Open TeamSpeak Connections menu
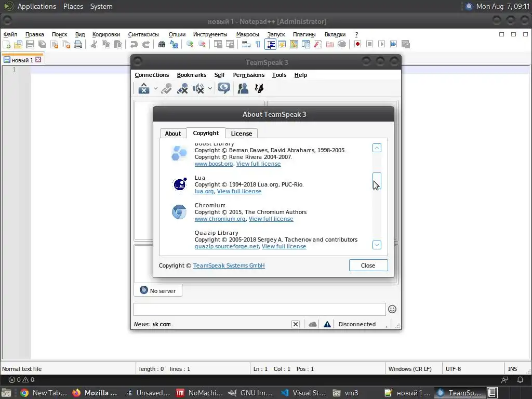The image size is (532, 399). click(152, 75)
